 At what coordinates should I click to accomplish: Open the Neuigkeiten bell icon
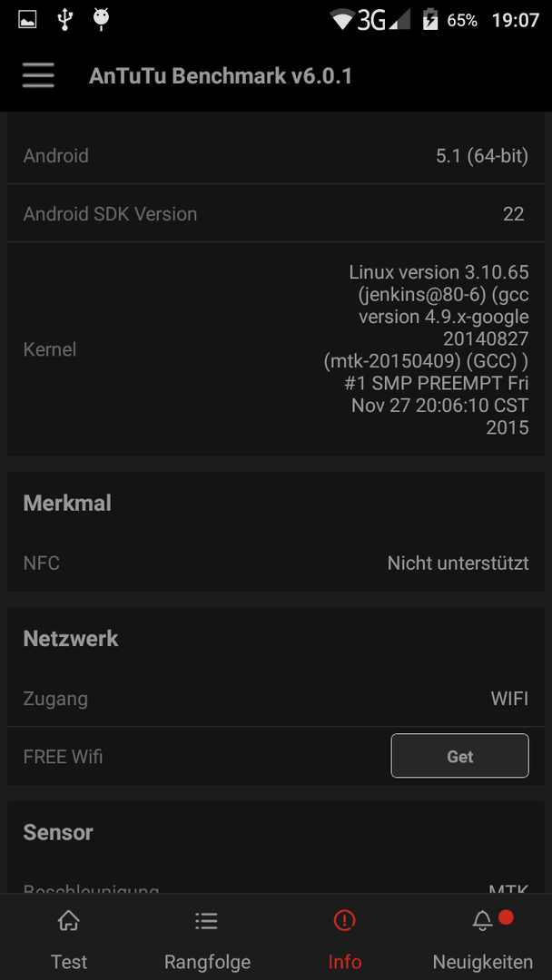[x=482, y=920]
